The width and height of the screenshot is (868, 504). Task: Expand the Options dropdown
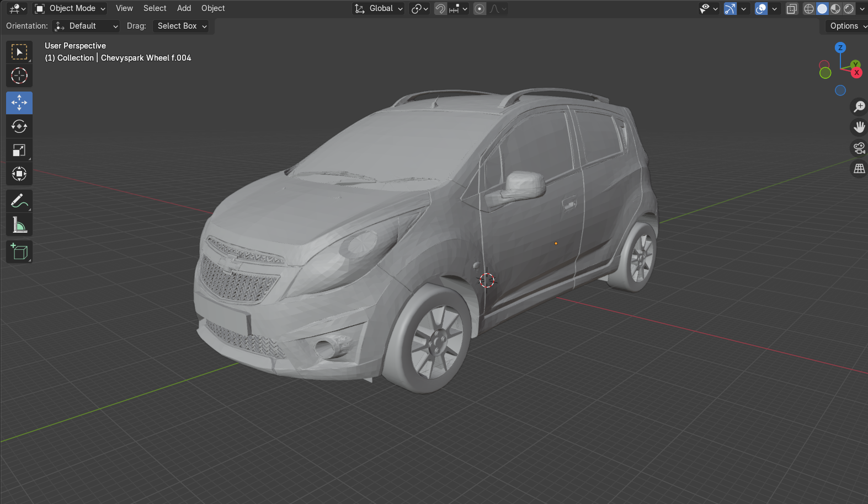click(847, 26)
